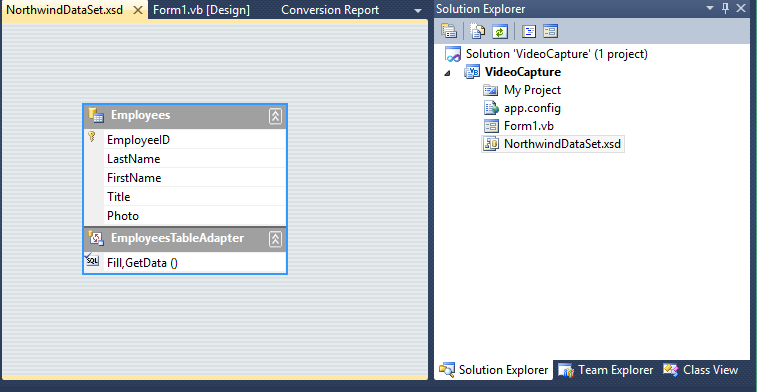Click the Employees table icon in header
Screen dimensions: 757x392
point(96,115)
